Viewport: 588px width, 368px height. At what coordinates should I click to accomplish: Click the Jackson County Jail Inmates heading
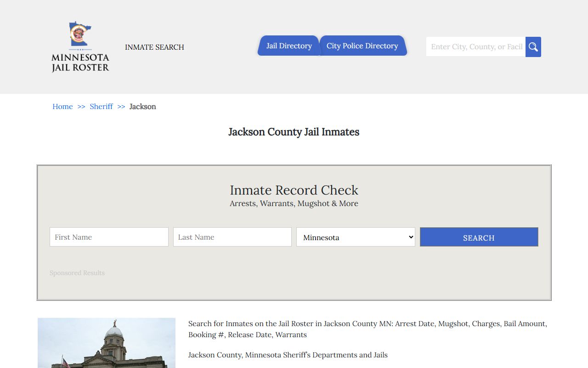point(294,132)
